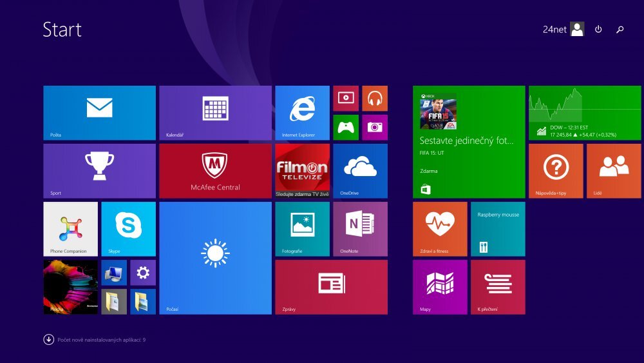Open the Lidé people tile
Screen dimensions: 644x363
point(614,171)
